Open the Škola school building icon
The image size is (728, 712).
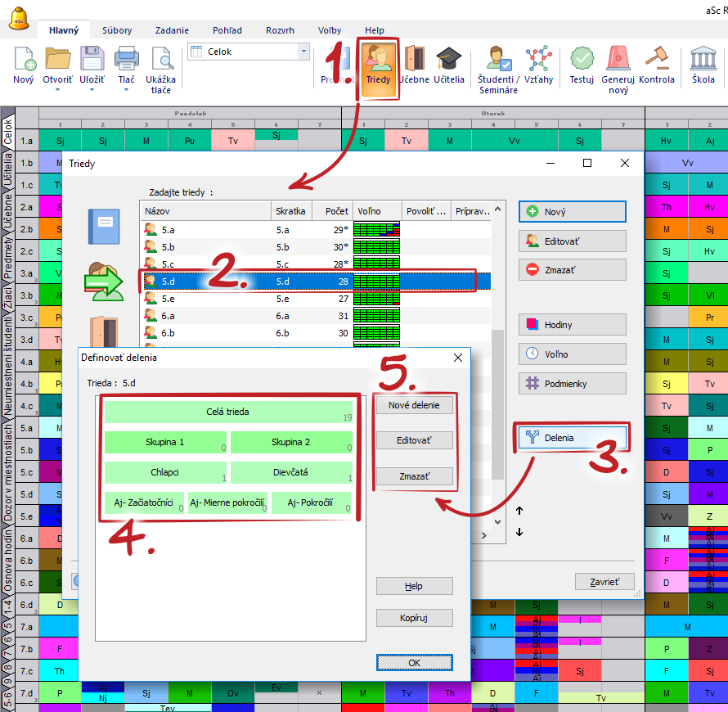click(x=703, y=59)
